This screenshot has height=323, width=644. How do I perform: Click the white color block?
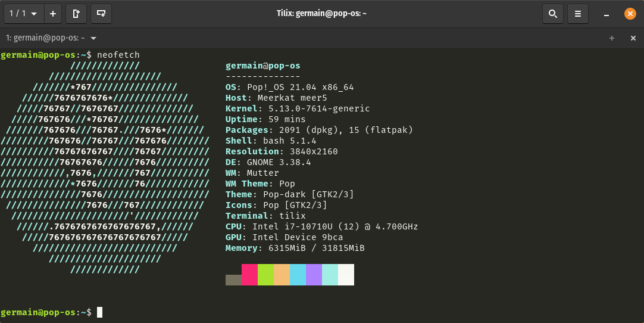coord(346,275)
